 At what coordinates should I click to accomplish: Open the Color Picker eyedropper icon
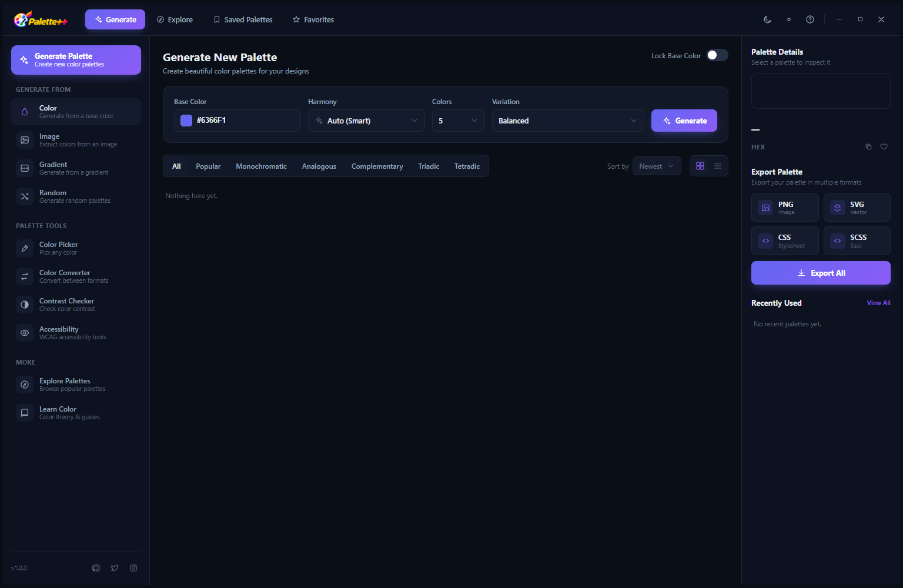[25, 248]
